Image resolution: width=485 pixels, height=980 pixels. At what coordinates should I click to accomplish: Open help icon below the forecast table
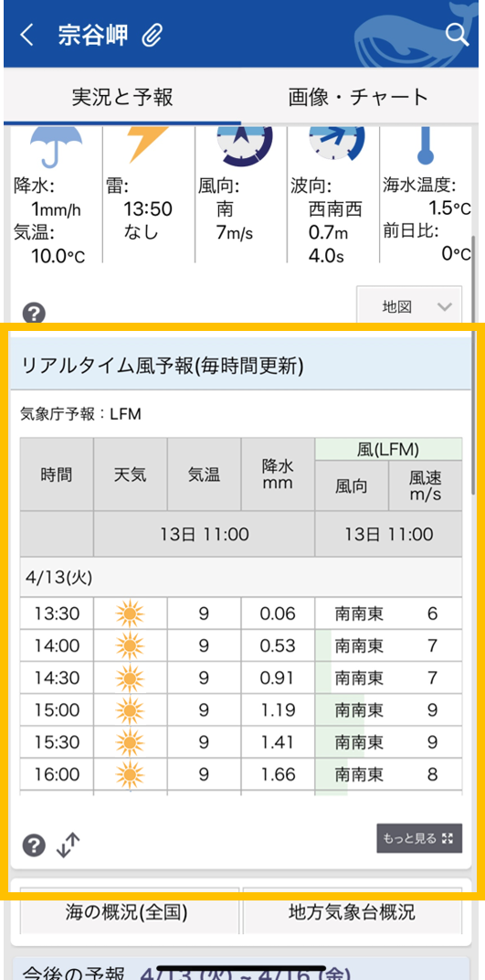(x=34, y=845)
